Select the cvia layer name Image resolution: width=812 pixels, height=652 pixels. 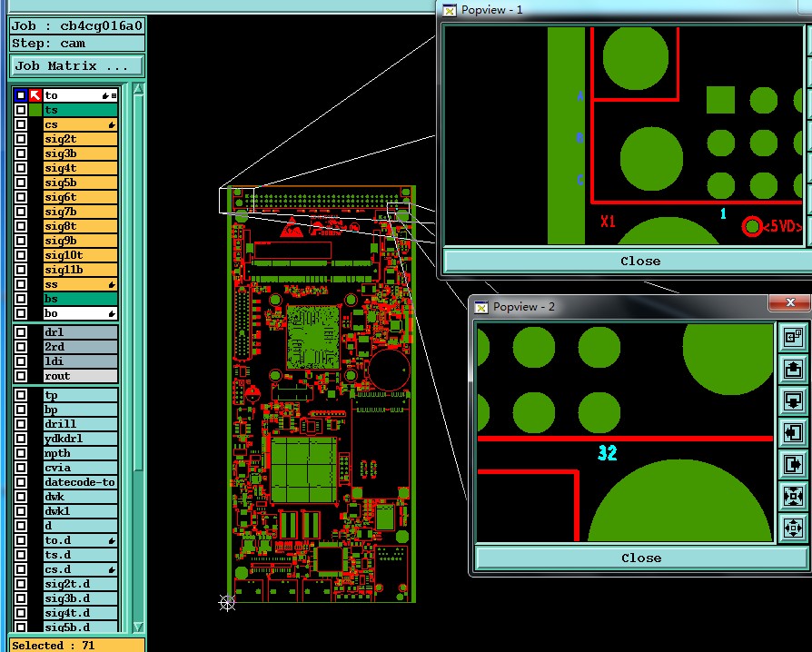(80, 467)
